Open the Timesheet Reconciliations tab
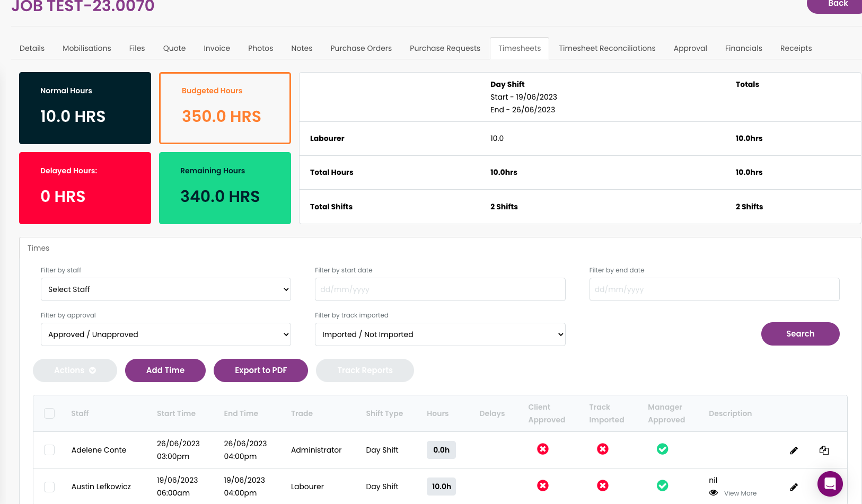This screenshot has width=862, height=504. pyautogui.click(x=607, y=48)
